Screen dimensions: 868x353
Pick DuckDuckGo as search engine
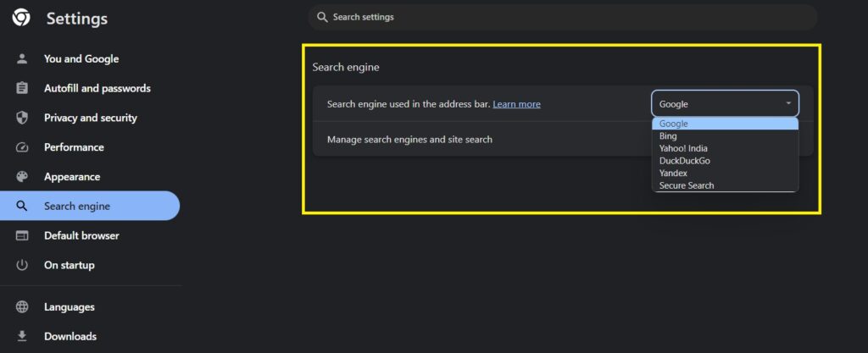(x=726, y=161)
